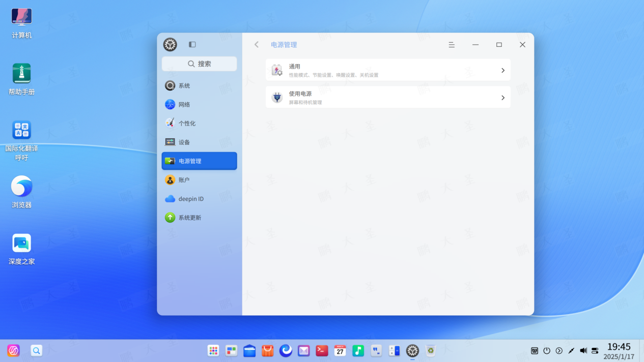The image size is (644, 362).
Task: Open quick settings toggles tray icon
Action: pyautogui.click(x=595, y=350)
